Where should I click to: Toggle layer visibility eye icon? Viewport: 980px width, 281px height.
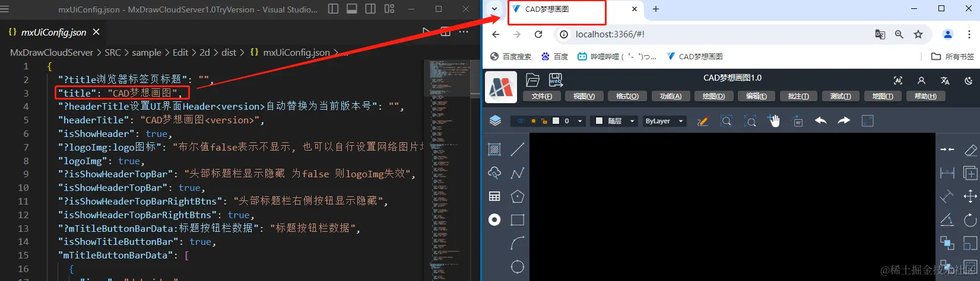coord(521,121)
